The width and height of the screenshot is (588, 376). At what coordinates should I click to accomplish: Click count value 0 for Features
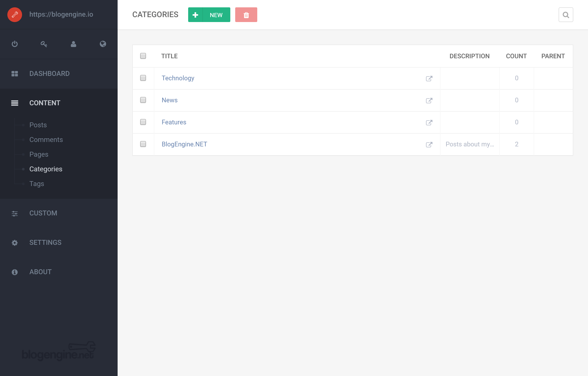[516, 122]
